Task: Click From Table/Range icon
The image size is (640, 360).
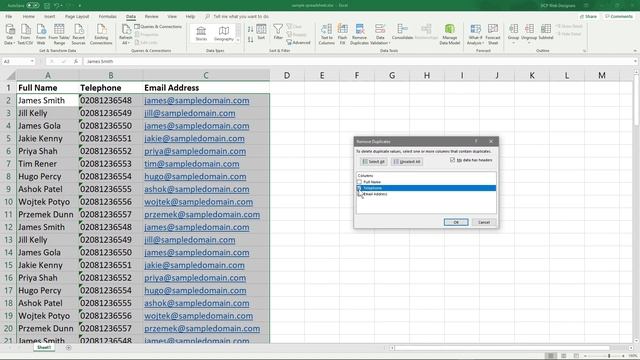Action: click(59, 34)
